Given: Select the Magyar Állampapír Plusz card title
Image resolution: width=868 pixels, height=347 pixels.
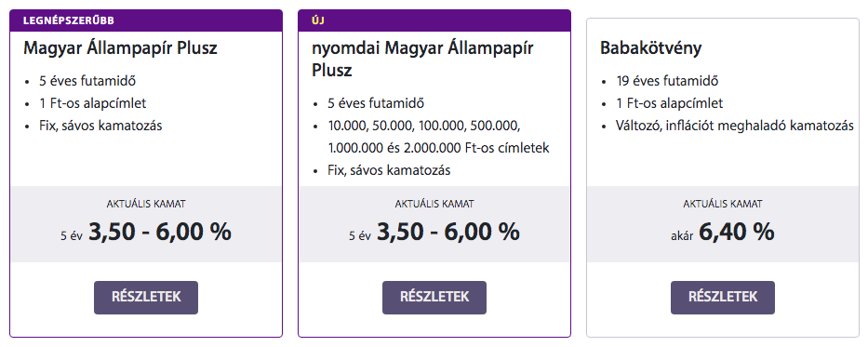Looking at the screenshot, I should pos(120,48).
